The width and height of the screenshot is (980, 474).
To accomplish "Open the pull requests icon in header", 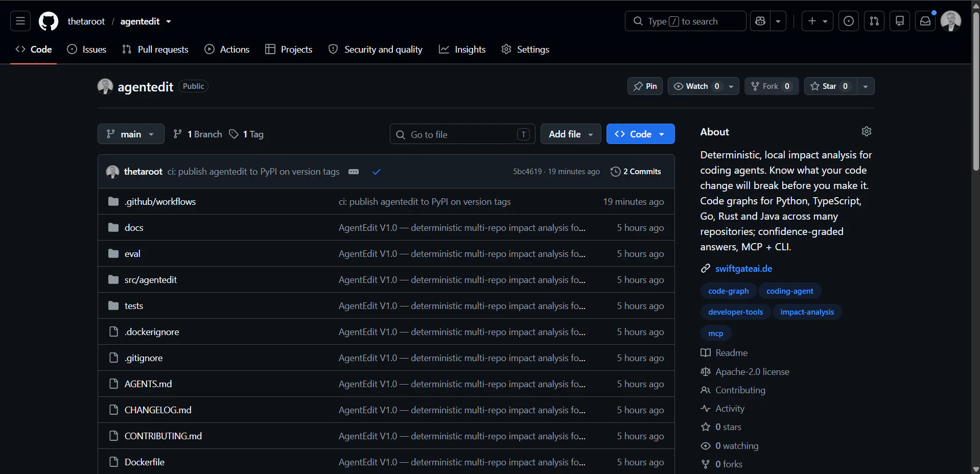I will point(874,21).
